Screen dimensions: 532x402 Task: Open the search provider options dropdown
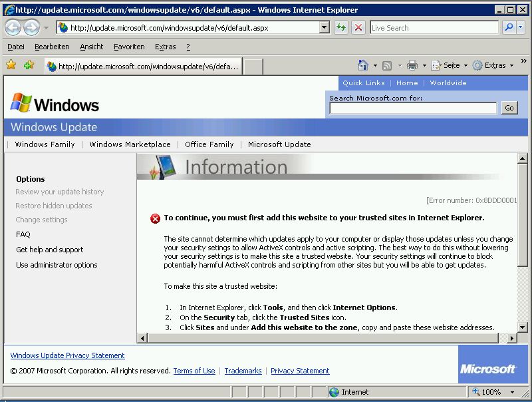coord(521,27)
